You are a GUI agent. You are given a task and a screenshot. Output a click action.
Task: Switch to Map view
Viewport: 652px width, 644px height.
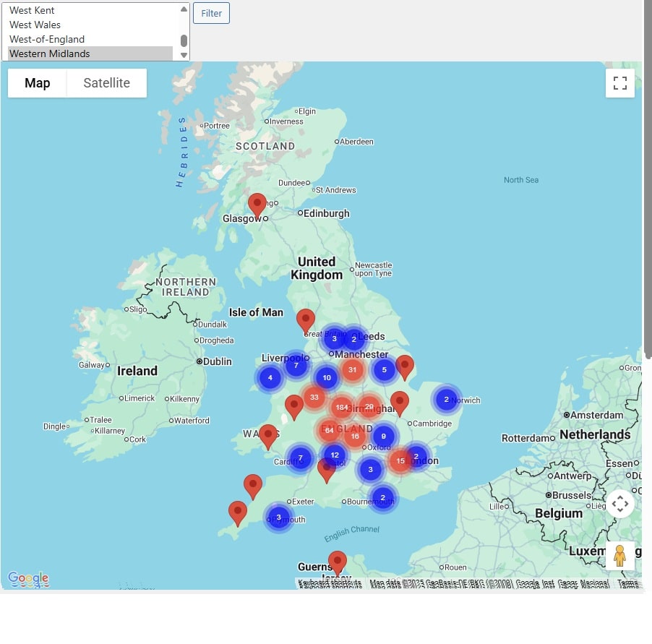pyautogui.click(x=38, y=83)
